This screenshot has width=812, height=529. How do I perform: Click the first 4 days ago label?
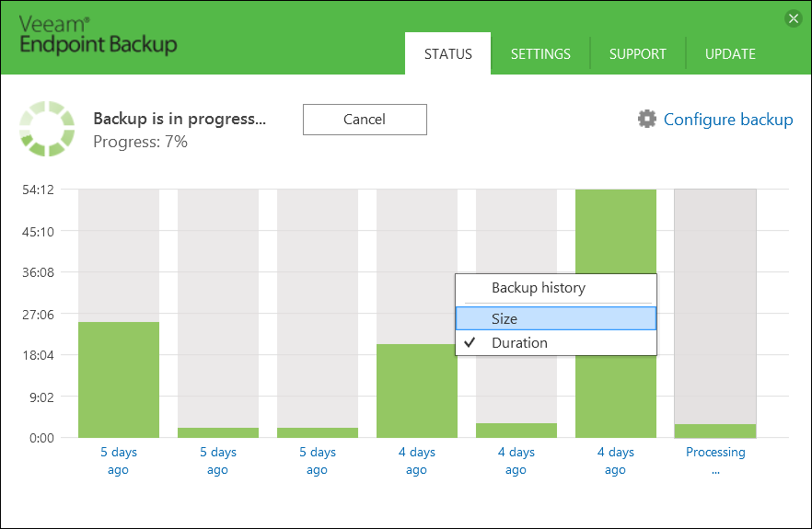click(416, 460)
